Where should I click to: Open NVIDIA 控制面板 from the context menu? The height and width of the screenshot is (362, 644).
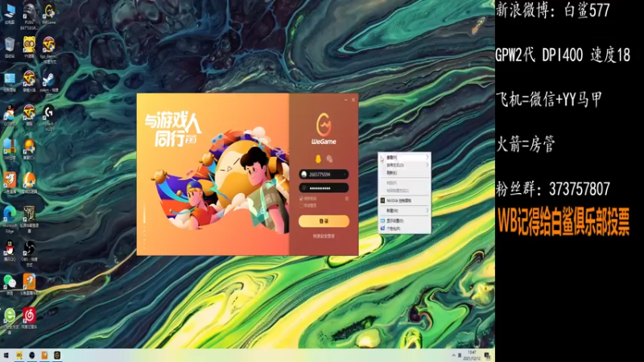click(x=405, y=200)
